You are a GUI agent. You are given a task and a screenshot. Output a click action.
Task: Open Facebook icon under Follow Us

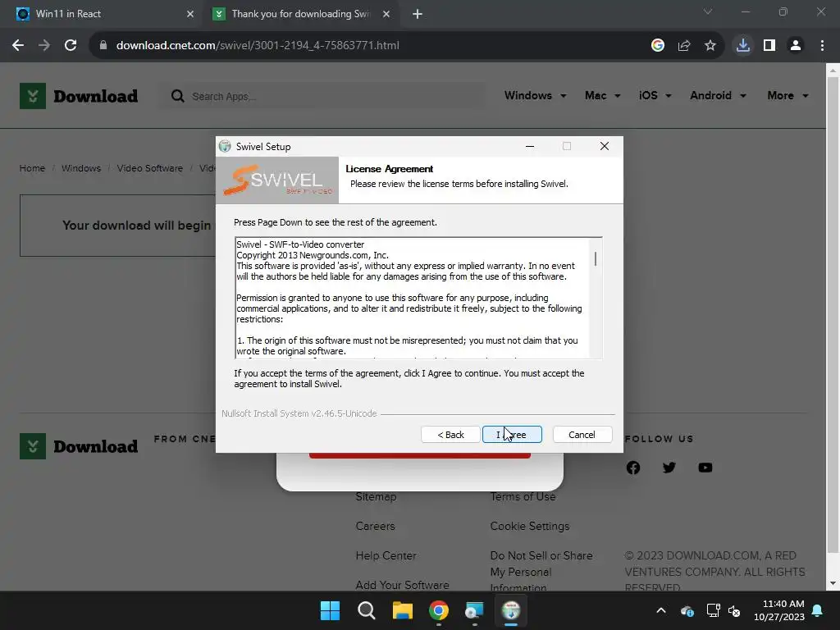point(633,468)
